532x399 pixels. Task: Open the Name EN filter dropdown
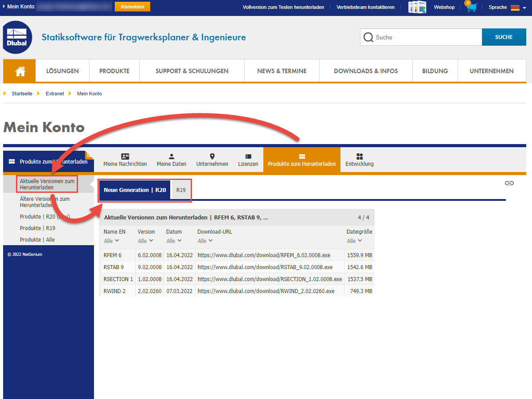(111, 241)
